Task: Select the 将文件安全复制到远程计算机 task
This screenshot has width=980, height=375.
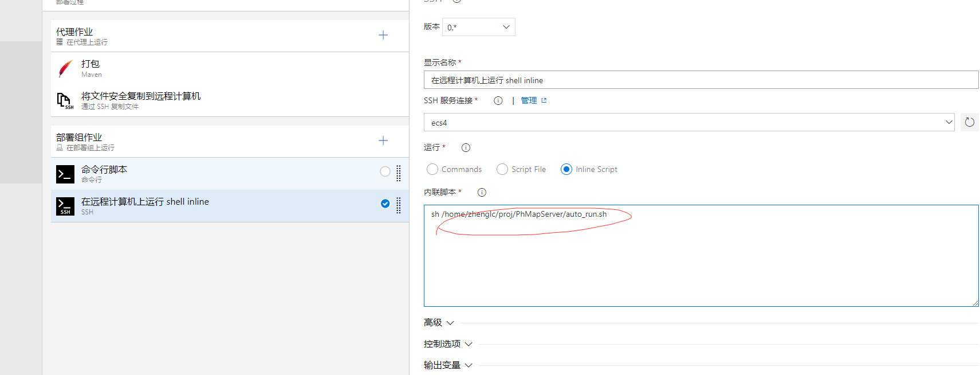Action: click(141, 96)
